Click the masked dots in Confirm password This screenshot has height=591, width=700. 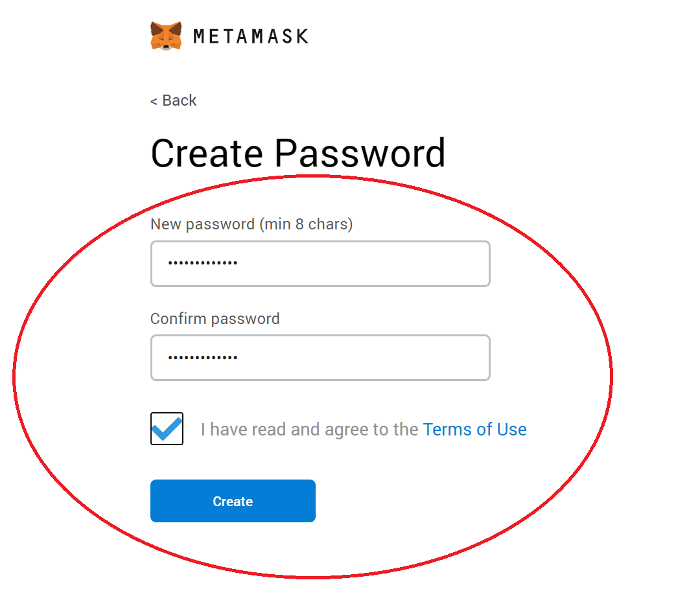point(203,358)
